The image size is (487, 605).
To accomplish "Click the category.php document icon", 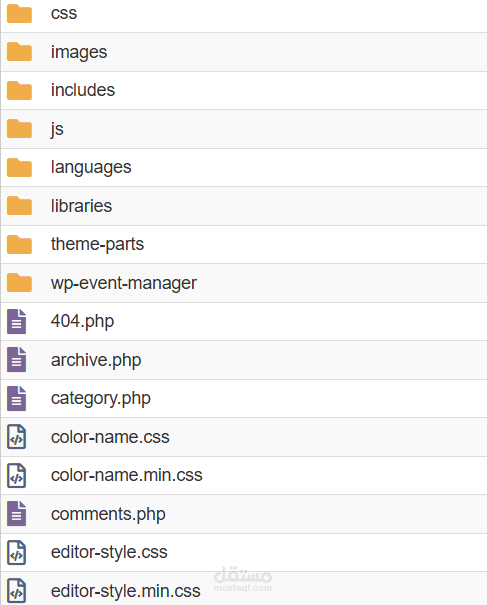I will (17, 398).
